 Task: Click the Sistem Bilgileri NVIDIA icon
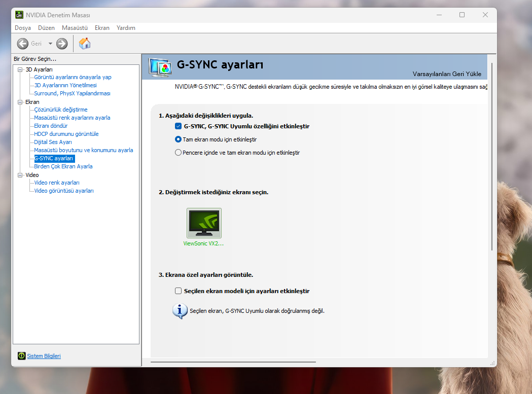coord(21,355)
